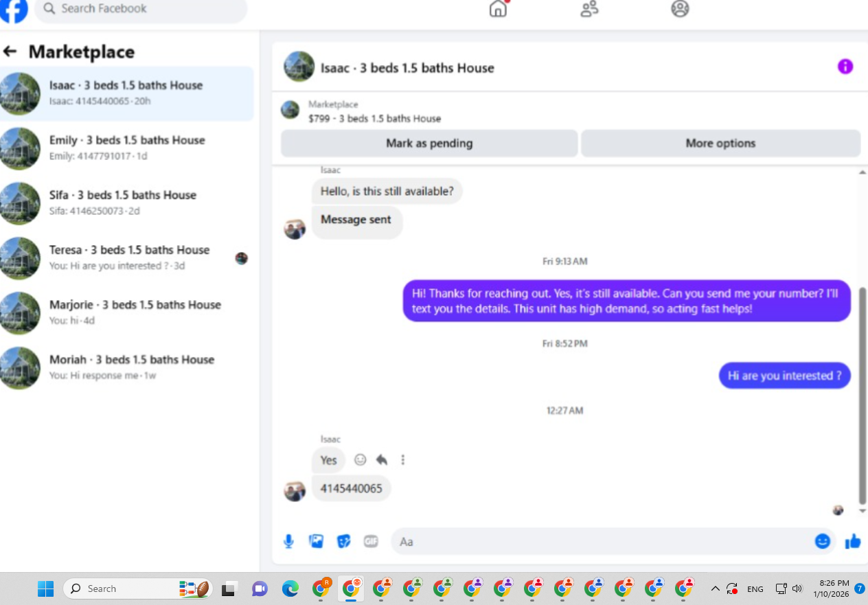Send a thumbs-up like
The height and width of the screenshot is (605, 868).
(853, 541)
